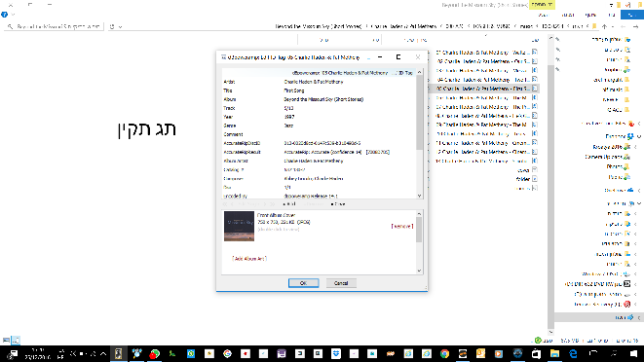Viewport: 644px width, 362px height.
Task: Open Microsoft Edge from the taskbar
Action: pos(573,354)
